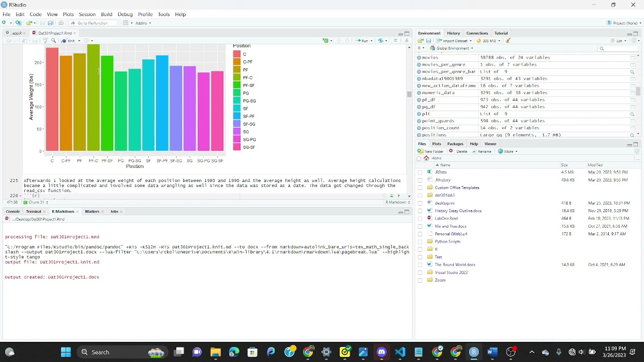Inspect plt list with magnifier icon

point(632,114)
